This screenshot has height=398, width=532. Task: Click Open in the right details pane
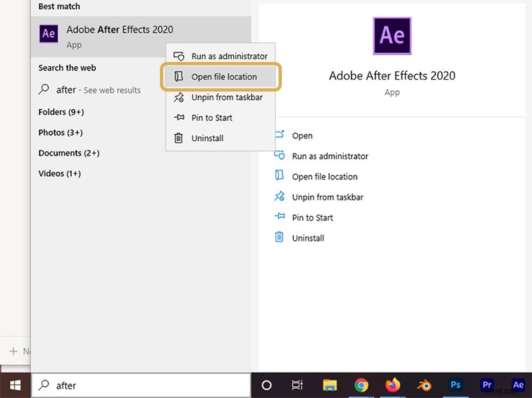click(x=302, y=136)
